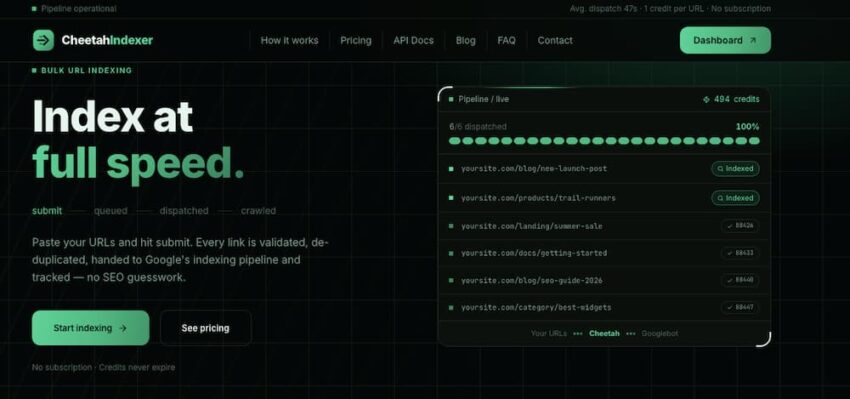Viewport: 850px width, 399px height.
Task: Click the Indexed badge for new-launch-post
Action: pyautogui.click(x=735, y=169)
